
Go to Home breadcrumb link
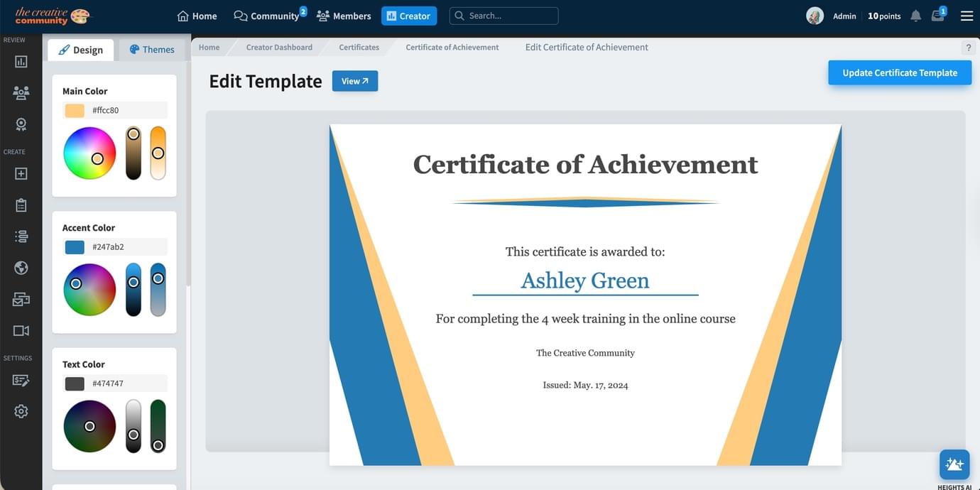click(209, 48)
